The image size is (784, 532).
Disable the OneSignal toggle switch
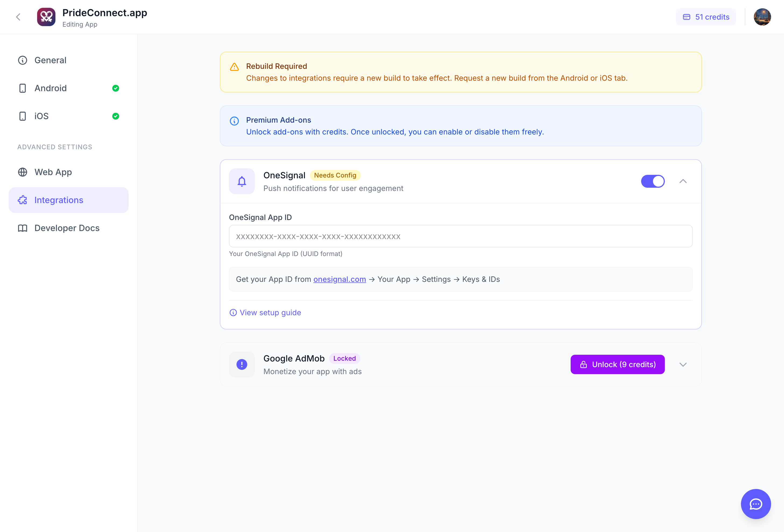pyautogui.click(x=652, y=181)
